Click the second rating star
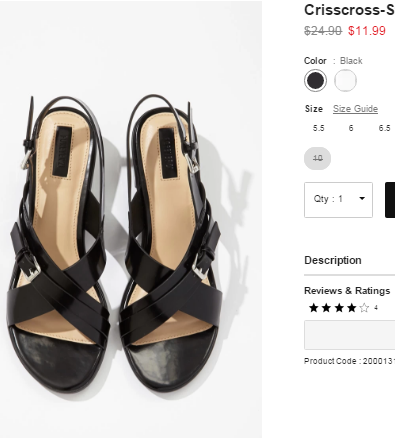The height and width of the screenshot is (444, 395). 326,308
